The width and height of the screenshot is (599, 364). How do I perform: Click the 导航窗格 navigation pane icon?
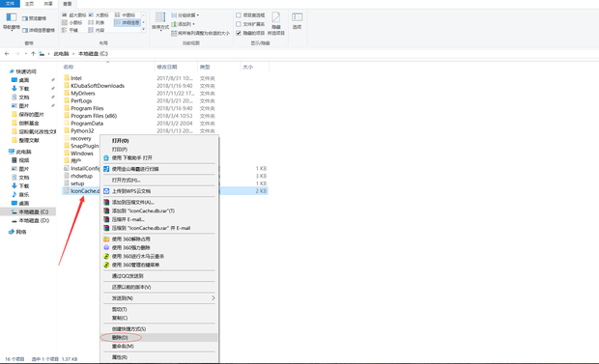[12, 17]
